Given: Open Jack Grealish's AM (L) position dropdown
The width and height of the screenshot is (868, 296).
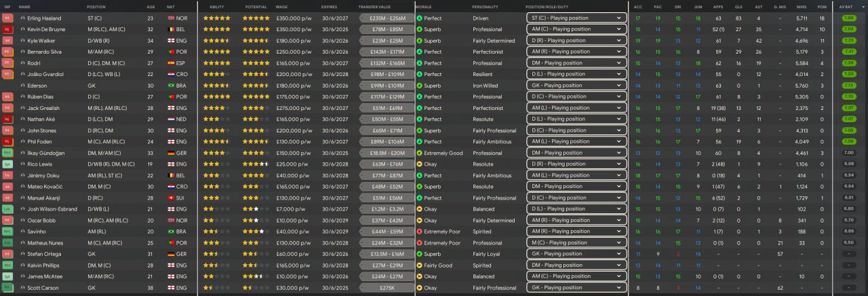Looking at the screenshot, I should (576, 108).
